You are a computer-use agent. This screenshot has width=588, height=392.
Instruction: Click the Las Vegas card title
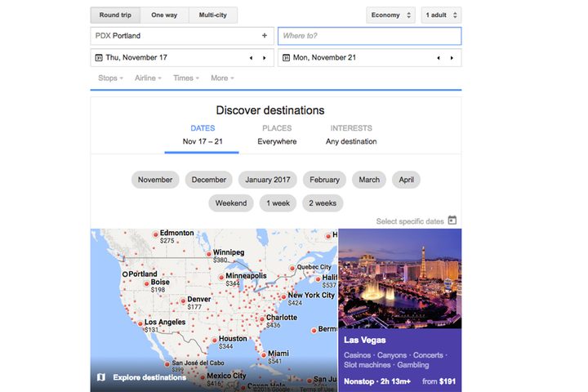point(365,341)
